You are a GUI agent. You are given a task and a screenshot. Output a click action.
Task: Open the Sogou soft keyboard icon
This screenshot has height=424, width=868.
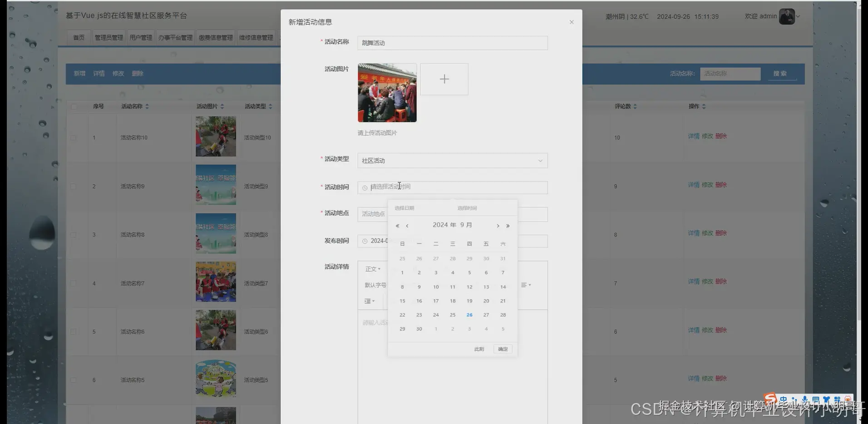point(816,399)
